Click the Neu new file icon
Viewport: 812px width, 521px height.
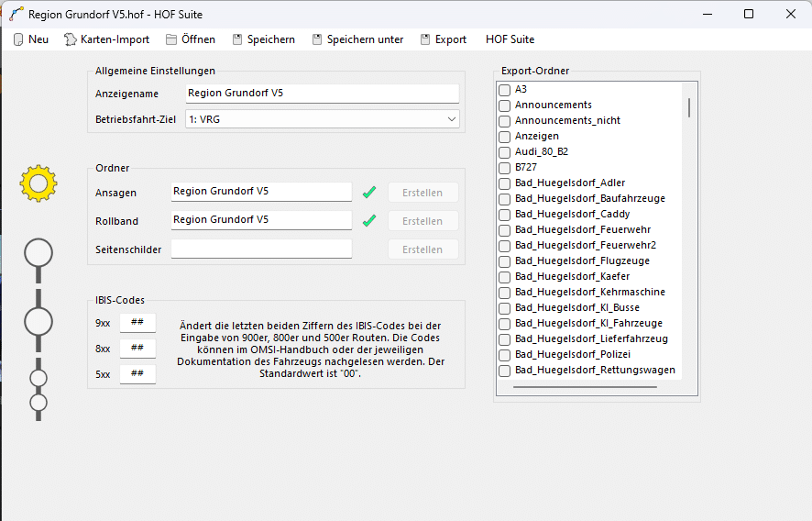pos(18,39)
